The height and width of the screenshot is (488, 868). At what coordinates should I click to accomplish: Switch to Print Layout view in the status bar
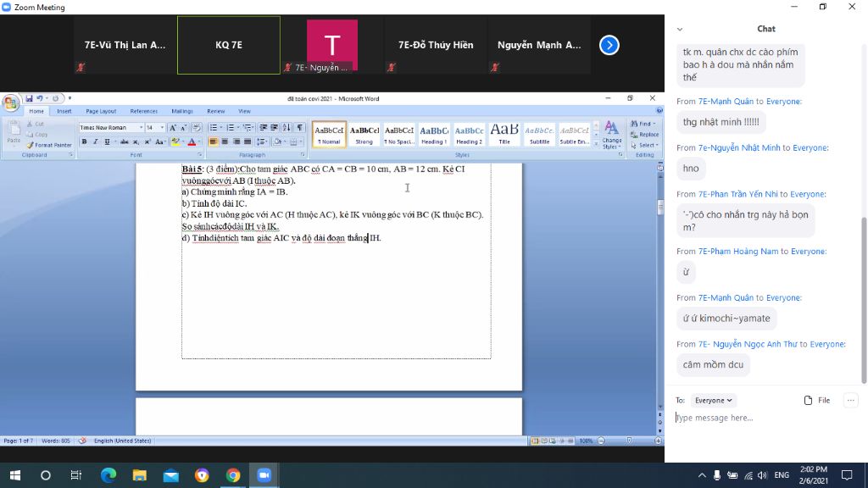[535, 441]
